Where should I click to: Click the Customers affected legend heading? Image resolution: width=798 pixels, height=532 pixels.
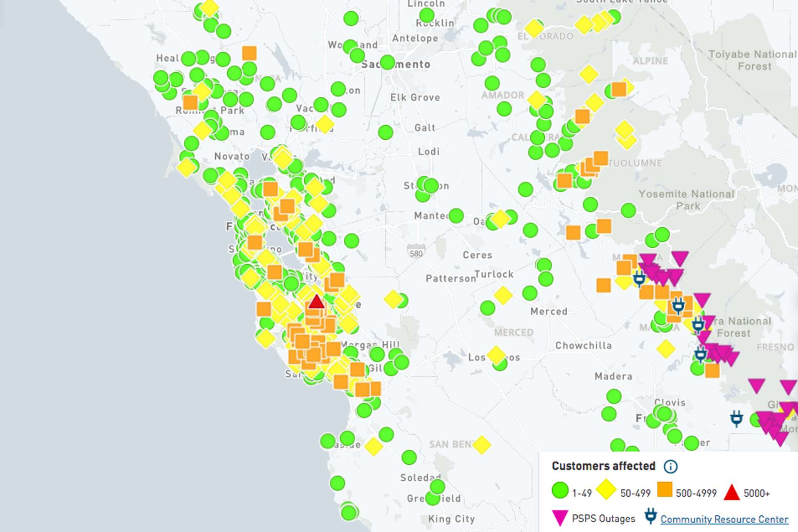(x=603, y=466)
